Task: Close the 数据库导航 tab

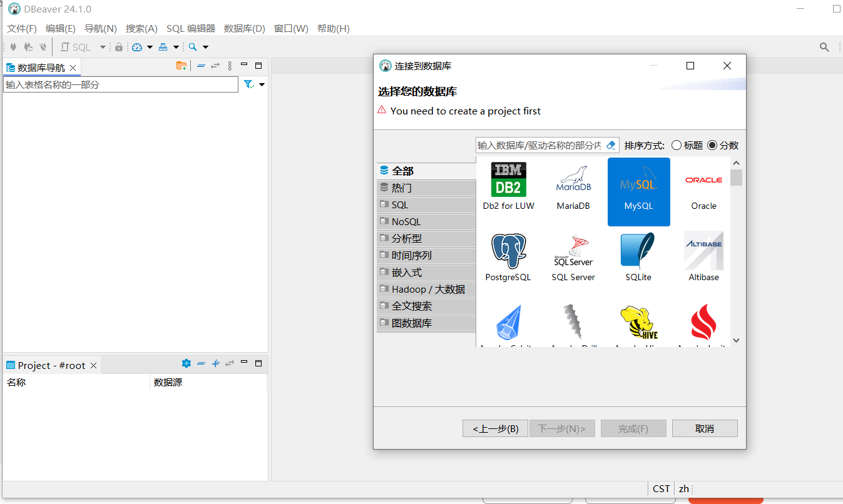Action: point(73,68)
